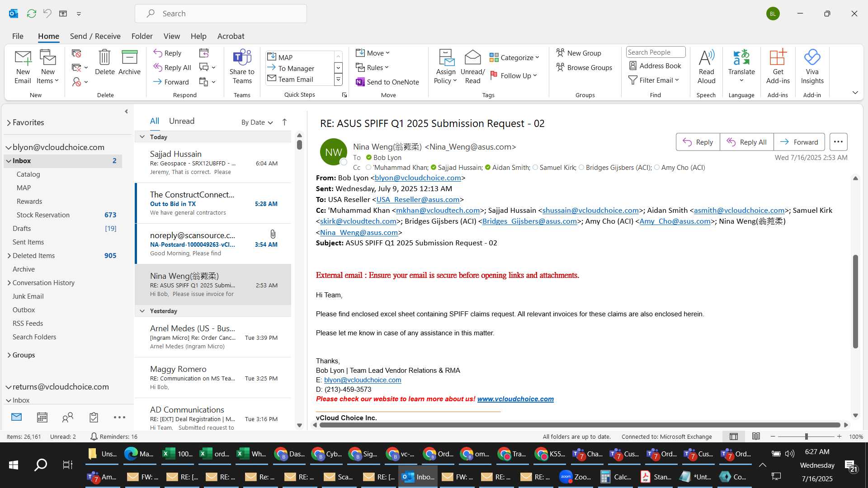Screen dimensions: 868x488
Task: Open Follow Up dropdown
Action: [514, 75]
